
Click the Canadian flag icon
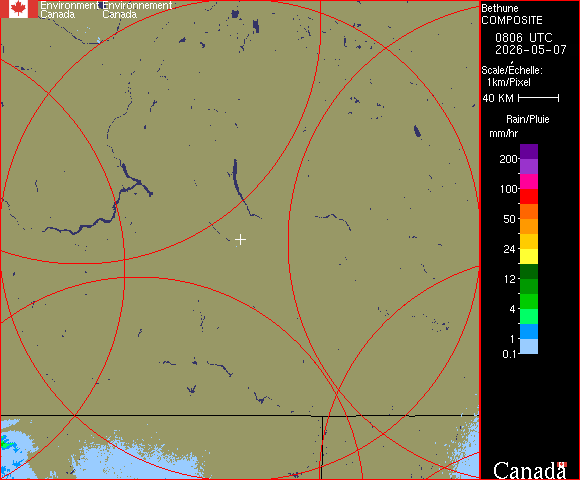(19, 9)
